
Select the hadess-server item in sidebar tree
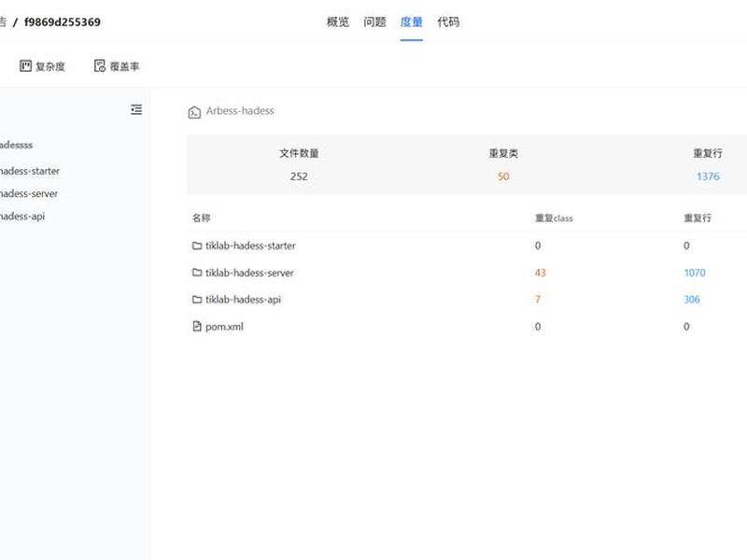point(29,193)
